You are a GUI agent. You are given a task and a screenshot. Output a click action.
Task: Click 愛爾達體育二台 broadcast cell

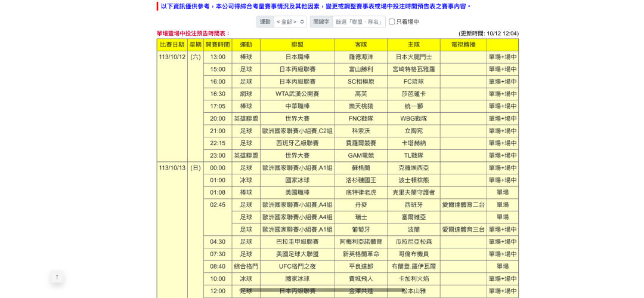click(x=463, y=205)
